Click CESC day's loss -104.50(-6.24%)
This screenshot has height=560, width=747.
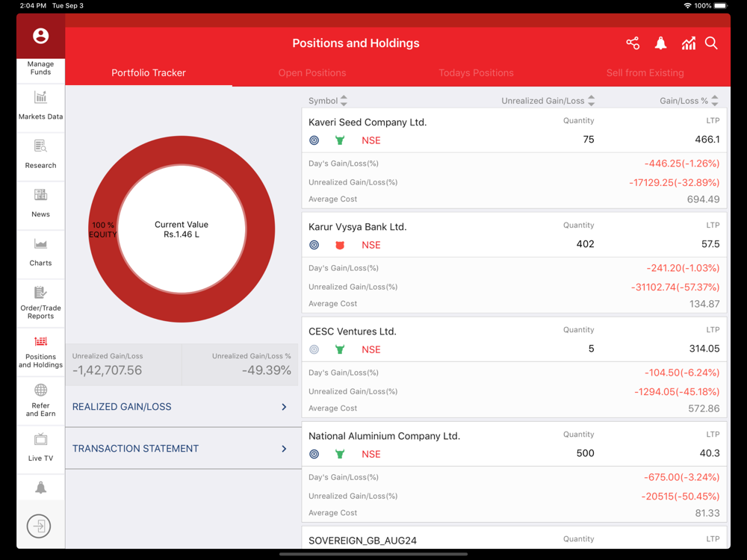[x=682, y=373]
